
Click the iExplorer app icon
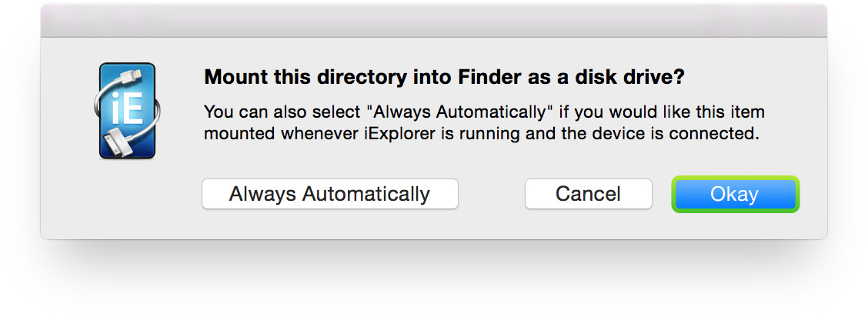click(x=128, y=112)
